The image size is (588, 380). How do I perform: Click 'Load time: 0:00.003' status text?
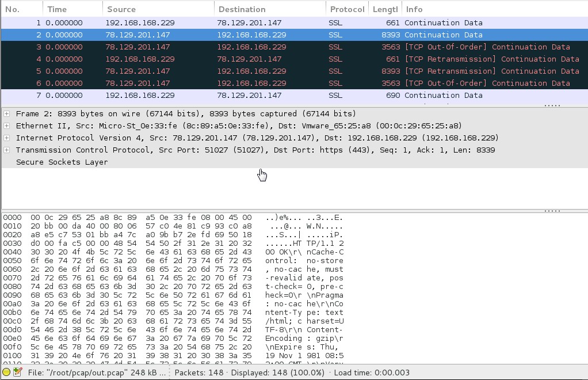pyautogui.click(x=372, y=373)
